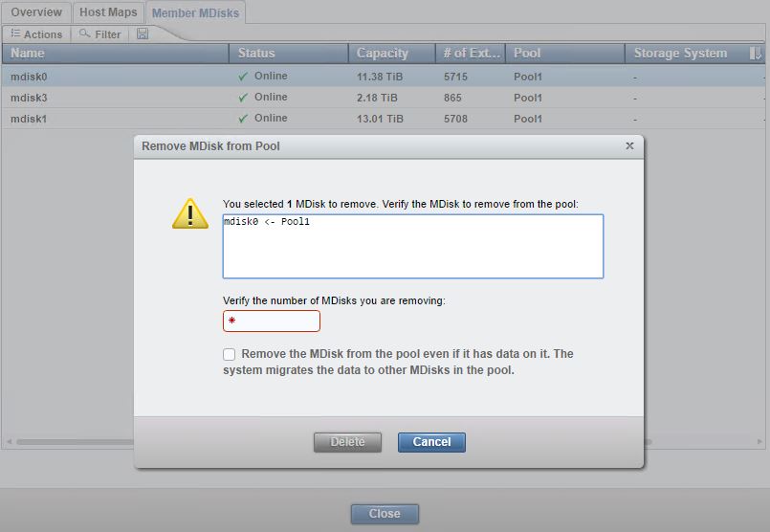Sort by Capacity column header
770x532 pixels.
[392, 53]
